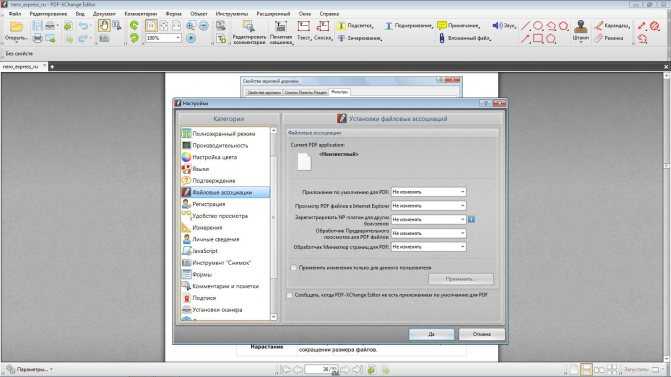Click the Stamp tool icon
Viewport: 671px width, 377px height.
pyautogui.click(x=580, y=27)
